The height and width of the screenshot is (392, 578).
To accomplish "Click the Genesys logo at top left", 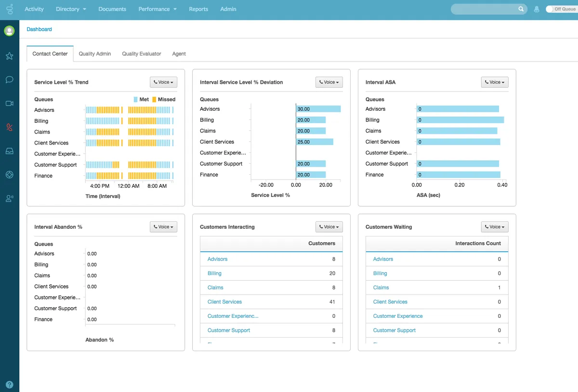I will point(9,9).
